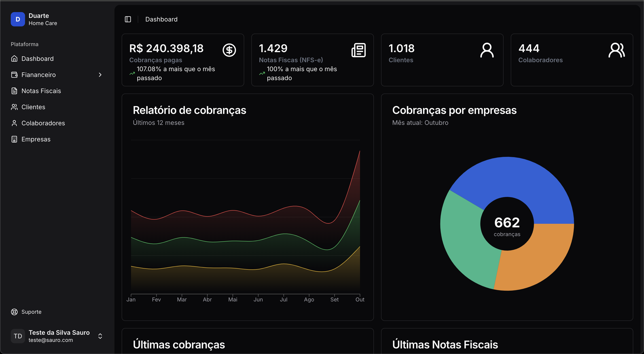This screenshot has width=644, height=354.
Task: Navigate to Clientes page
Action: (x=57, y=107)
